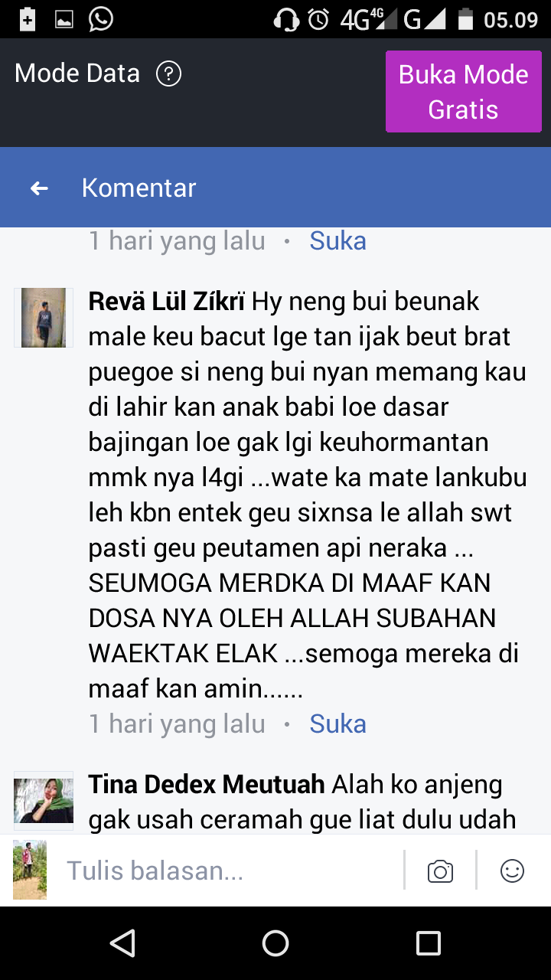The width and height of the screenshot is (551, 980).
Task: Focus the Tulis balasan reply field
Action: tap(230, 871)
